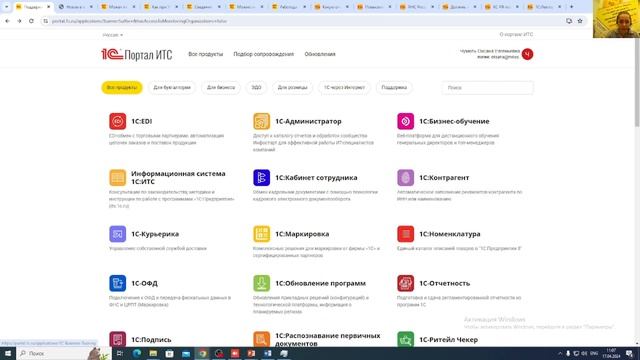Click the taskbar clock and date

click(x=611, y=353)
